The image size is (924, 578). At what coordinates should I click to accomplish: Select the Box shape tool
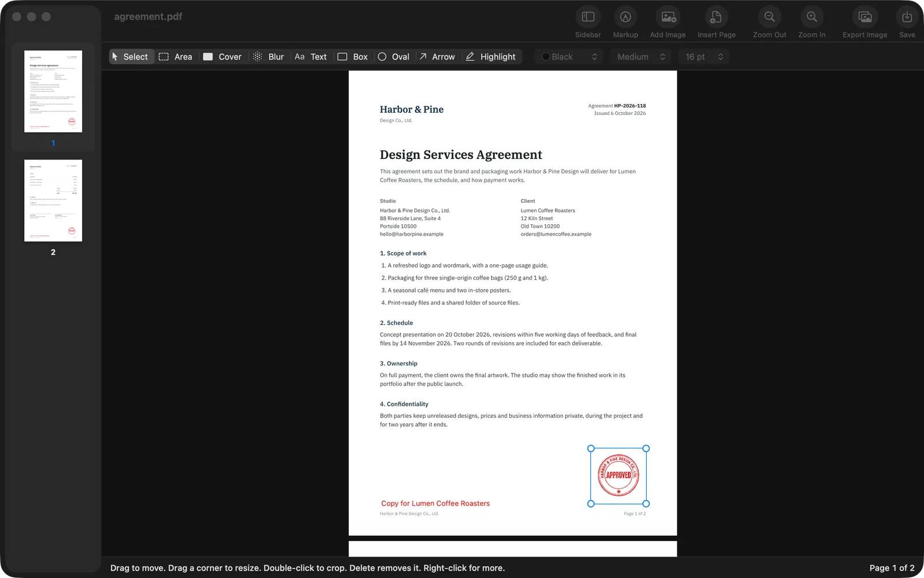[x=353, y=57]
